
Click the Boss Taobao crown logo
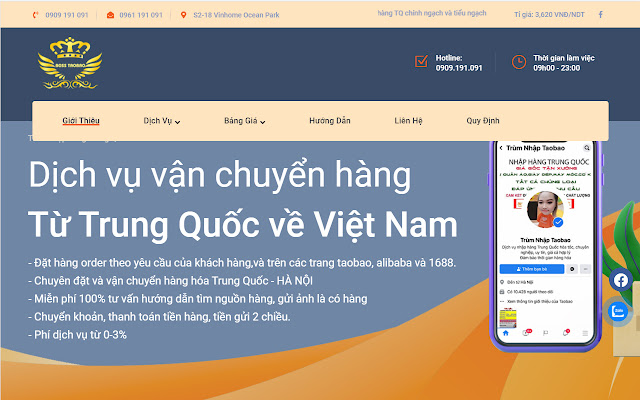tap(70, 63)
